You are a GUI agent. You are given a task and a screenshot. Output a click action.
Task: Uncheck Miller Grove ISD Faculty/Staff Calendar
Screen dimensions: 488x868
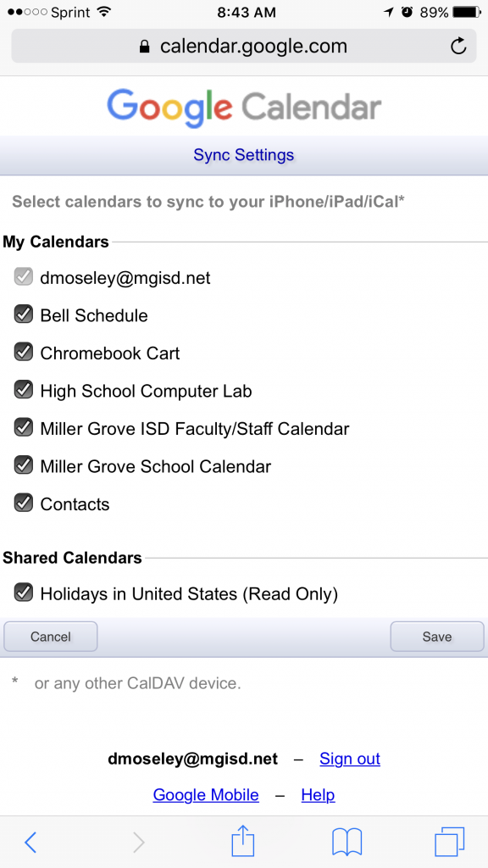tap(23, 428)
